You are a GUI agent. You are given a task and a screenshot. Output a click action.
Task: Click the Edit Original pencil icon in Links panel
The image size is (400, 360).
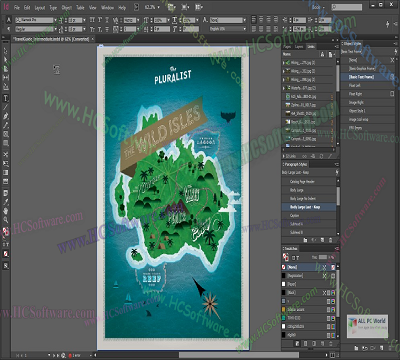330,156
